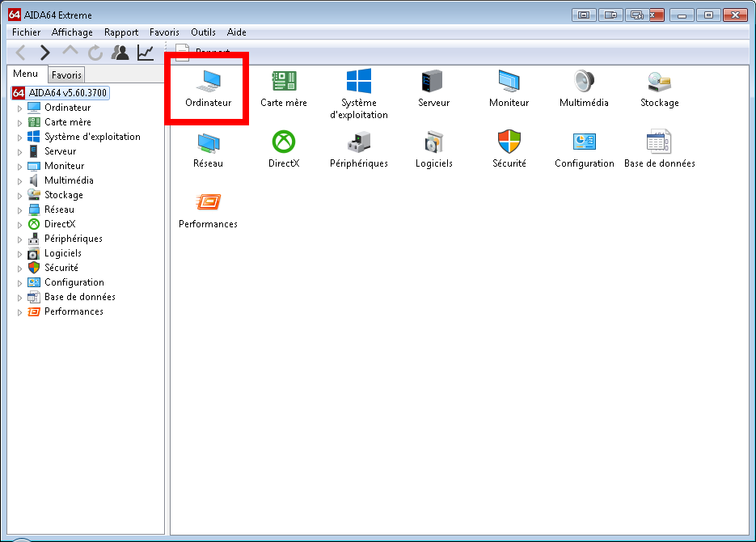Open the Périphériques icon in main pane
The height and width of the screenshot is (542, 756).
point(359,142)
